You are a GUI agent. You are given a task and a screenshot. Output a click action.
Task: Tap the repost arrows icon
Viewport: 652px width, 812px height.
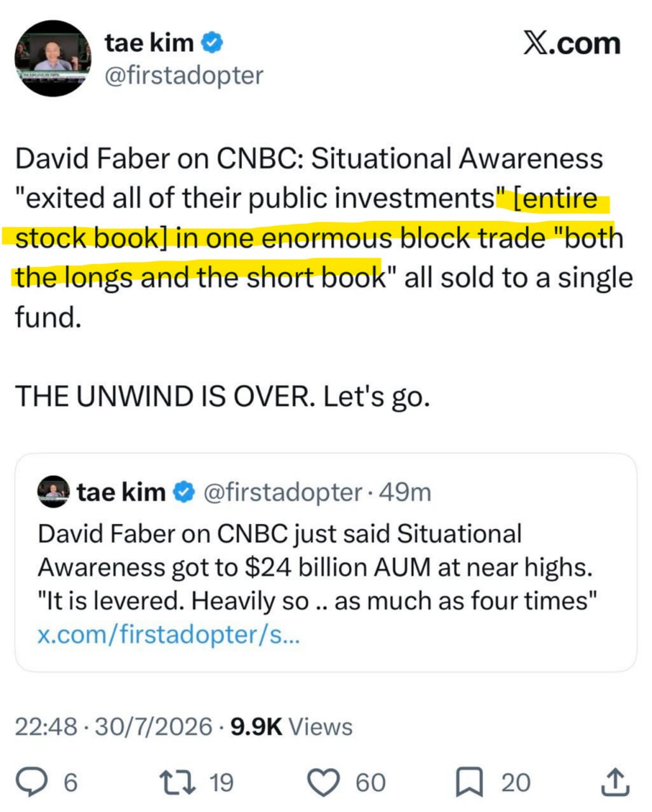180,782
